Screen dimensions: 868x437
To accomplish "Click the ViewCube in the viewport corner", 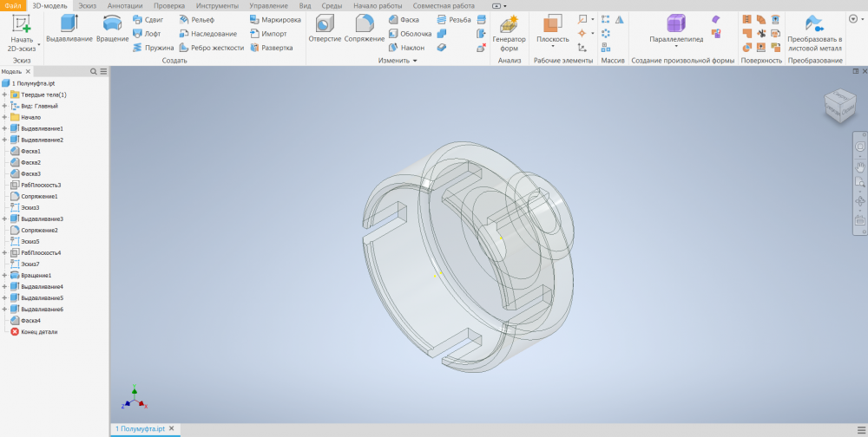I will (838, 106).
